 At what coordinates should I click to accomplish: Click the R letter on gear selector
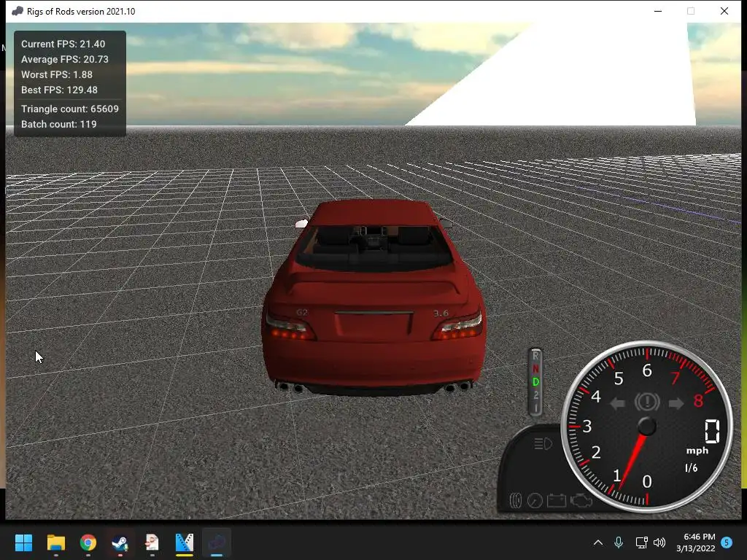pos(535,356)
